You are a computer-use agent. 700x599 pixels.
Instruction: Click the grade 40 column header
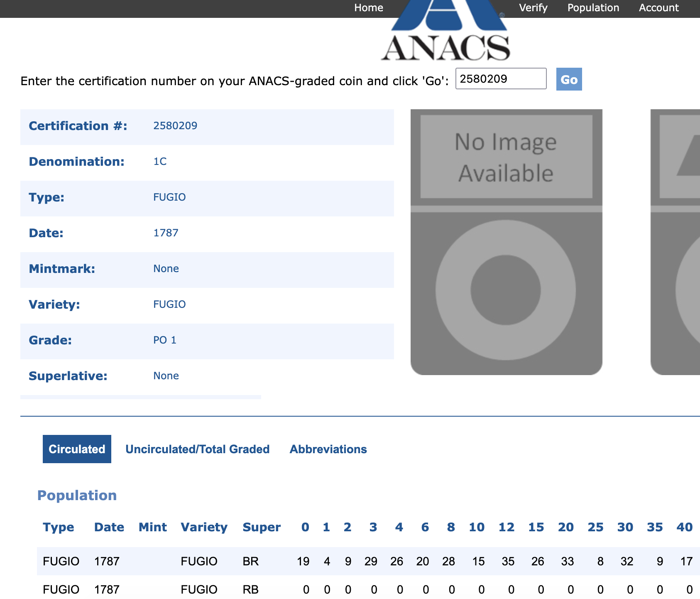coord(685,527)
